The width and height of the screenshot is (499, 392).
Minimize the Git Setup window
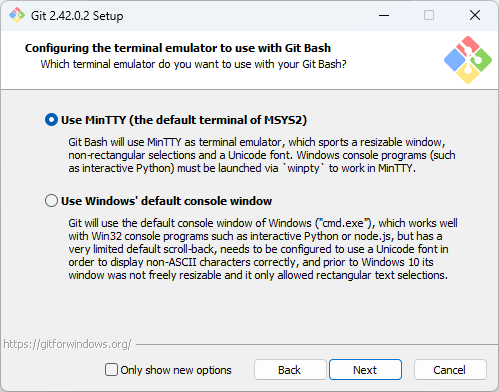pos(384,15)
